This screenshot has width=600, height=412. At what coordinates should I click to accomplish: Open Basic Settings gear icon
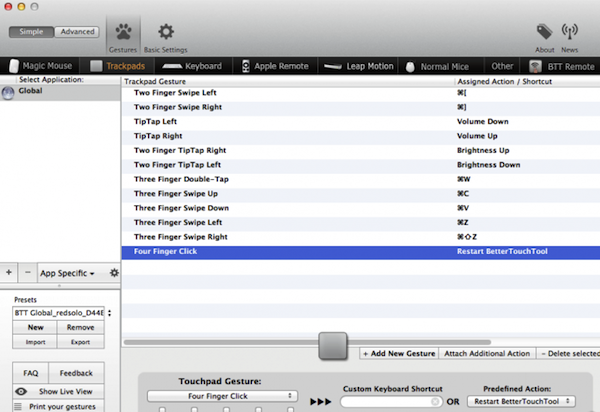(x=166, y=35)
